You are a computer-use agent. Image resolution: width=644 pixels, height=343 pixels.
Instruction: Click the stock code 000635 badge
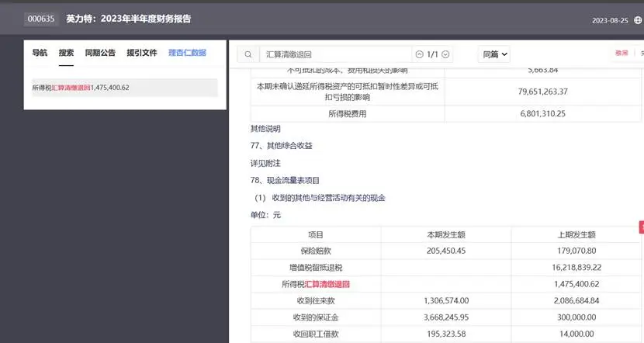[x=41, y=19]
